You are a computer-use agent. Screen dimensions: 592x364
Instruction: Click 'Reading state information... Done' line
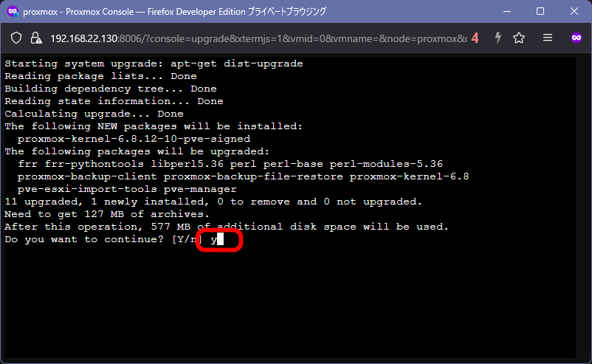click(114, 101)
